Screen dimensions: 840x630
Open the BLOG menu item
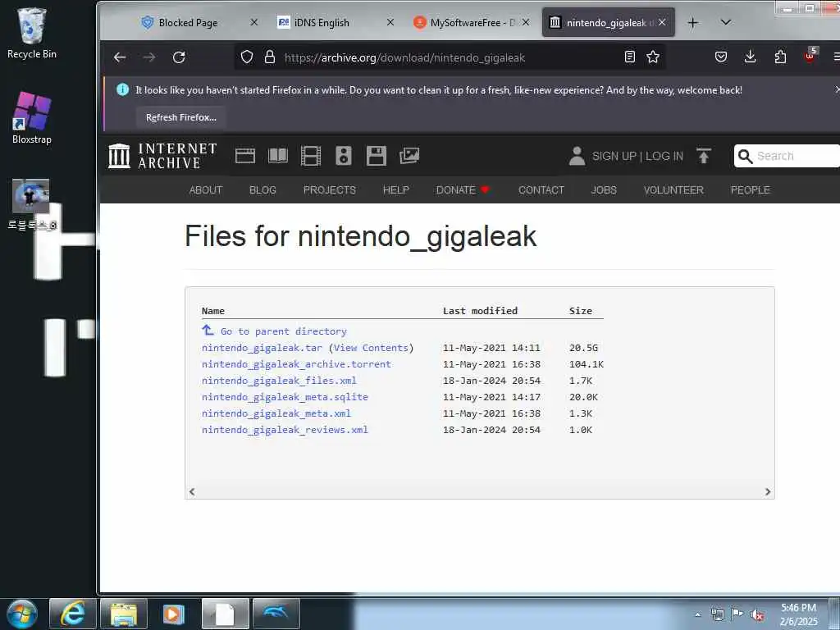pos(262,190)
